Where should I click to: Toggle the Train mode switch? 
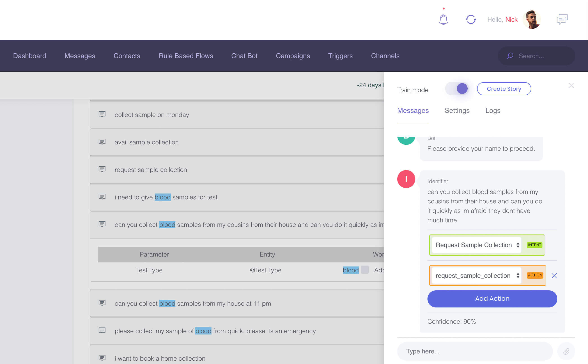point(457,89)
